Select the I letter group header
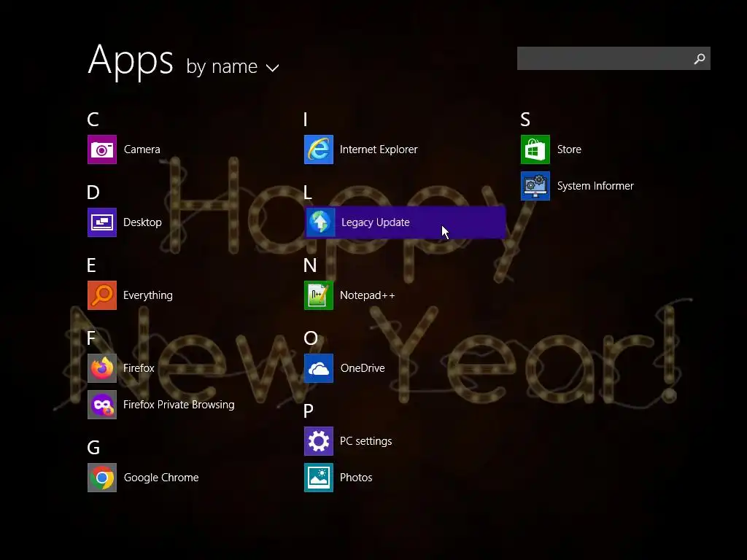Screen dimensions: 747x560 (306, 119)
